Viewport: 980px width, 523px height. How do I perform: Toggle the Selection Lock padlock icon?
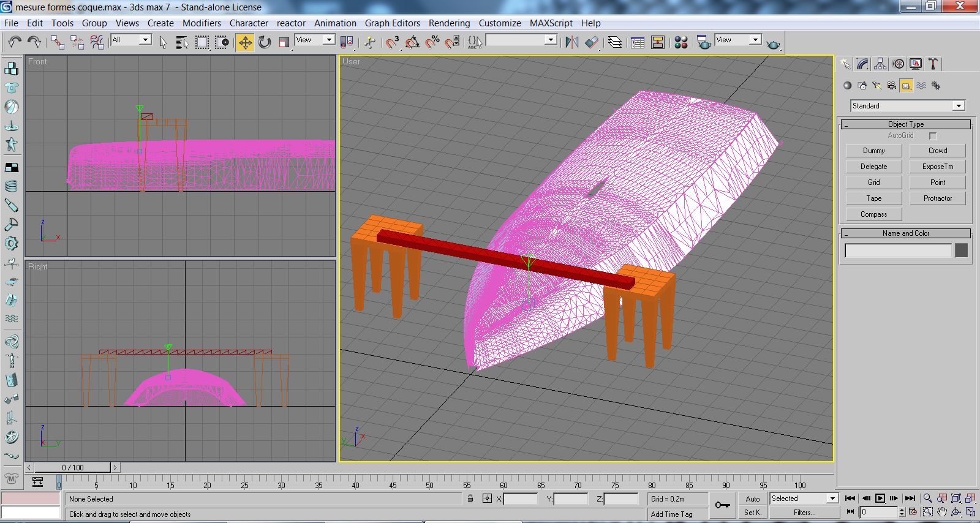click(470, 499)
